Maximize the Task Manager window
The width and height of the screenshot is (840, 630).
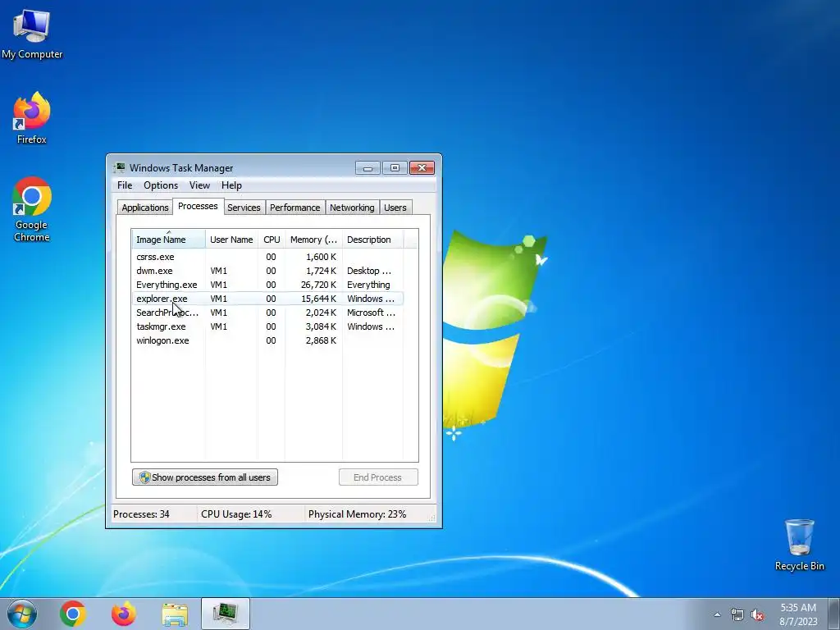pos(395,168)
